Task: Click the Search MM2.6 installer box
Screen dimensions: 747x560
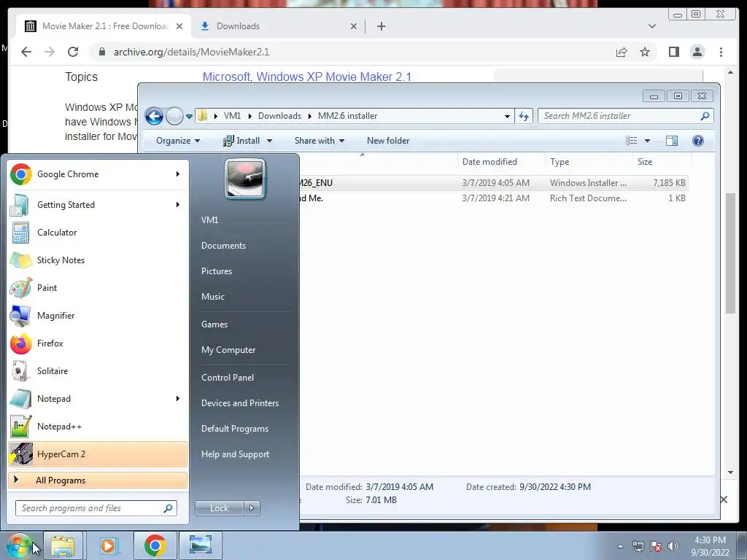Action: [x=625, y=116]
